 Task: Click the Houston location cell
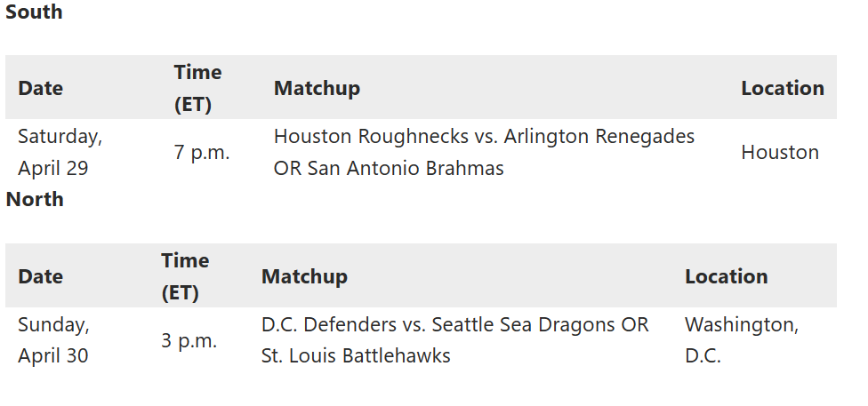click(779, 152)
